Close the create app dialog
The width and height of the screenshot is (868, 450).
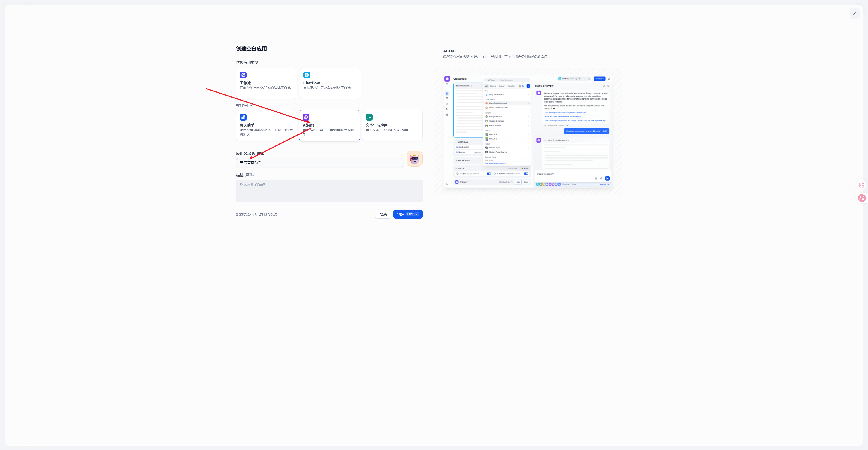[854, 14]
